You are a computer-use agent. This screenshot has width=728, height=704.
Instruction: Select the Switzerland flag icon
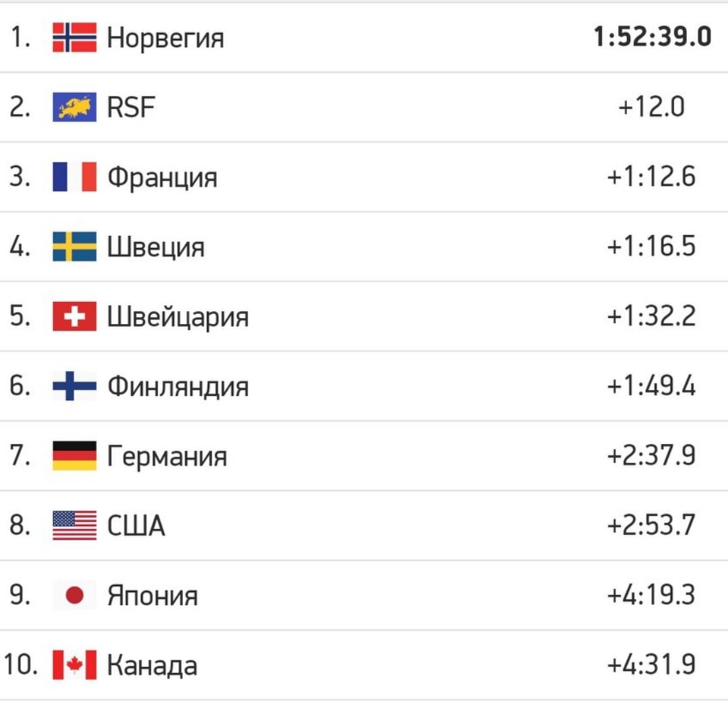click(x=75, y=316)
